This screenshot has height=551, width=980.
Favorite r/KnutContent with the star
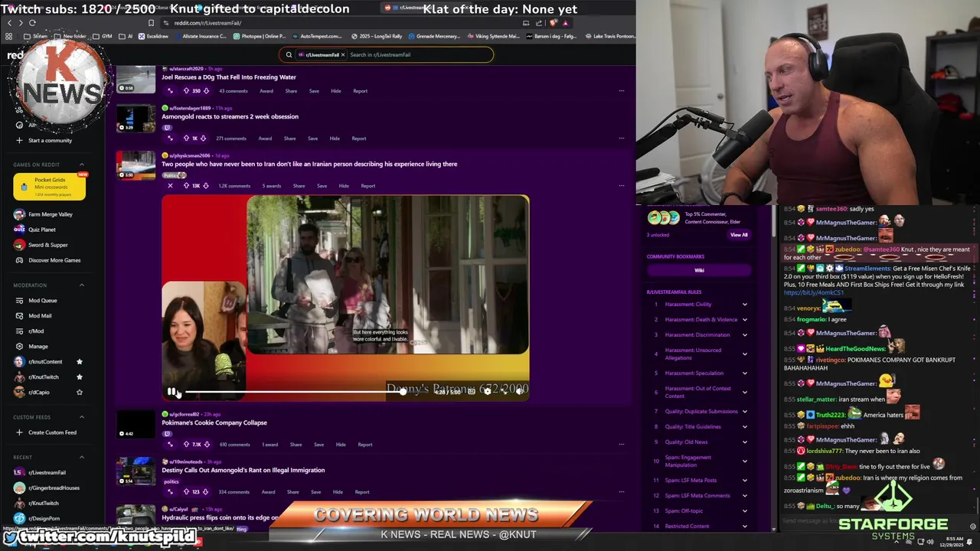pos(79,361)
